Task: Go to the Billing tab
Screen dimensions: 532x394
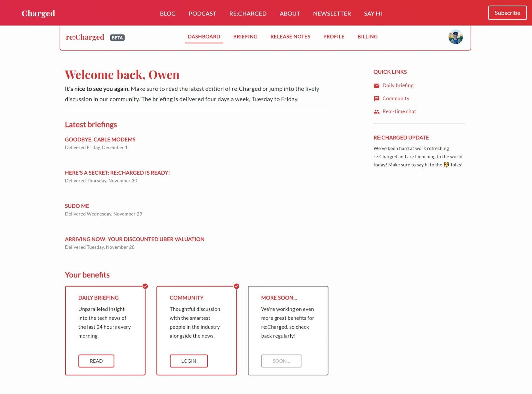Action: (367, 37)
